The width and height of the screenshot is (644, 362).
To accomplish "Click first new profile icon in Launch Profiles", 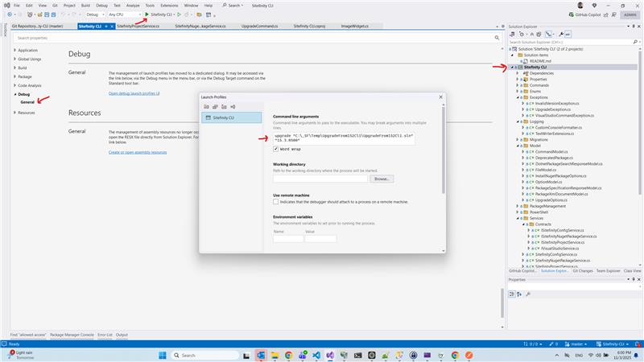I will pyautogui.click(x=207, y=107).
